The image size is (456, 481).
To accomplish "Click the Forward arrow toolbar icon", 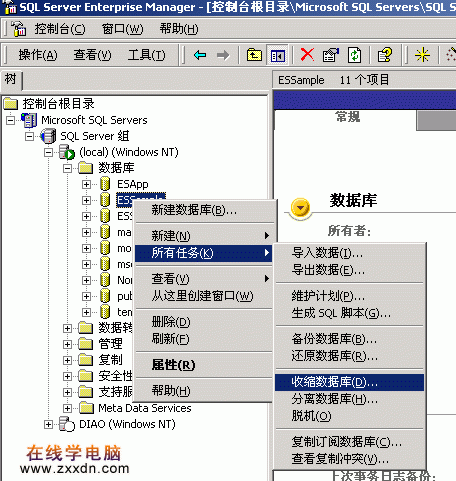I will coord(223,55).
